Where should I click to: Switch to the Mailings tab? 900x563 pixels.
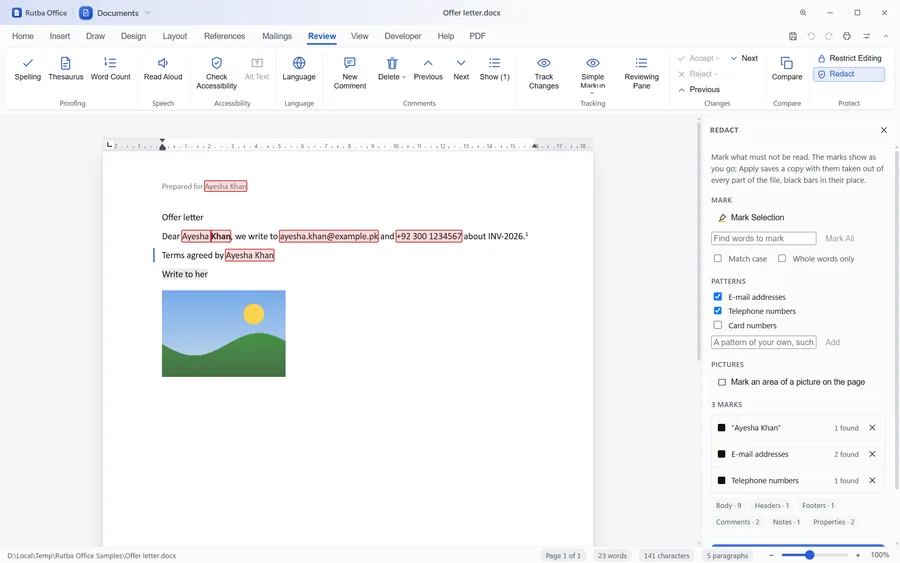(277, 36)
